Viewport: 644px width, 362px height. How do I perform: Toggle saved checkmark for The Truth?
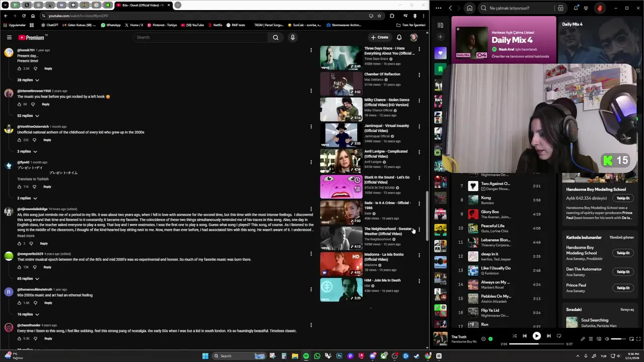tap(491, 339)
